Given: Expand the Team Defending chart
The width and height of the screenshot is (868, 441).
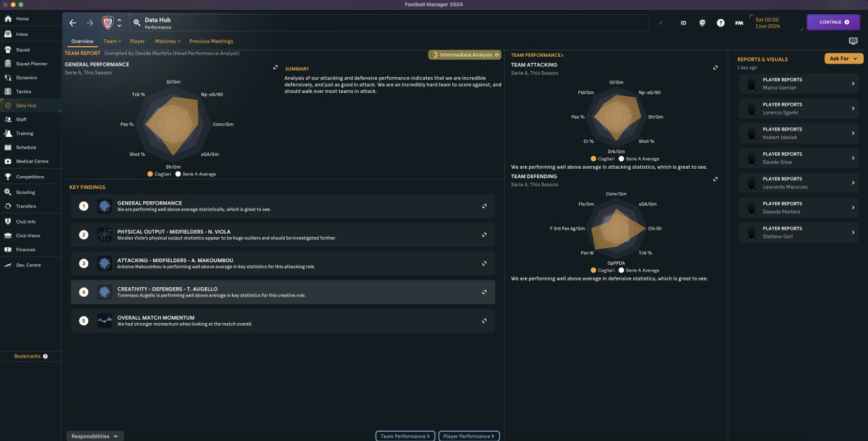Looking at the screenshot, I should [715, 179].
